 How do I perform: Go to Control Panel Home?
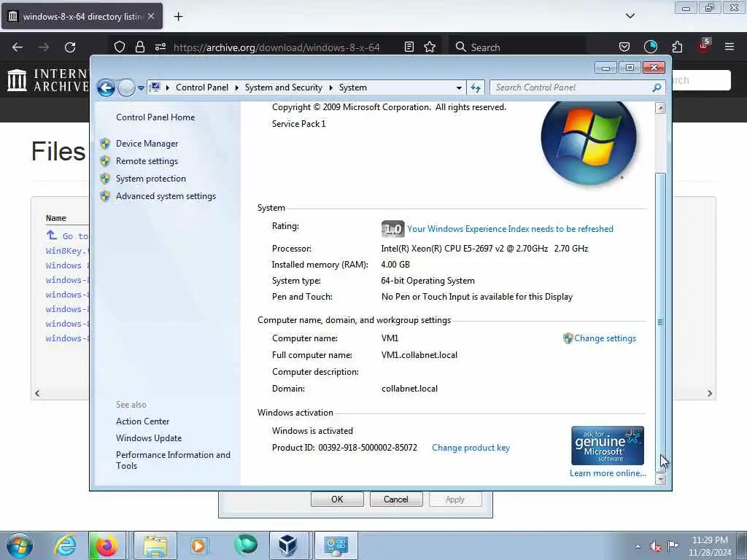155,117
